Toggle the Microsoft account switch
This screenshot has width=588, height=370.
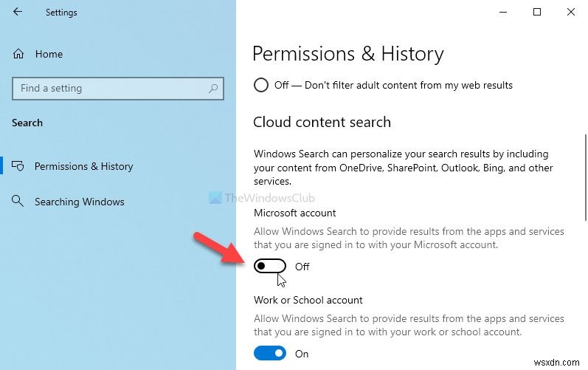pyautogui.click(x=269, y=267)
